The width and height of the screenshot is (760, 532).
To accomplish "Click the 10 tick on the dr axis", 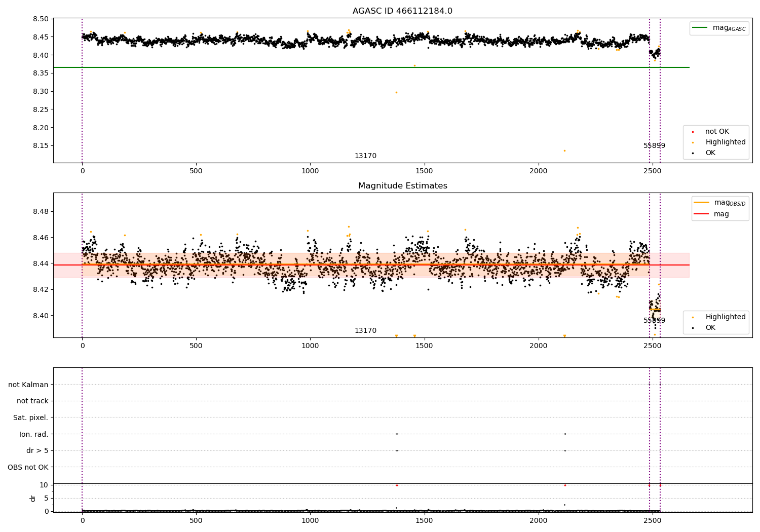I will [44, 485].
